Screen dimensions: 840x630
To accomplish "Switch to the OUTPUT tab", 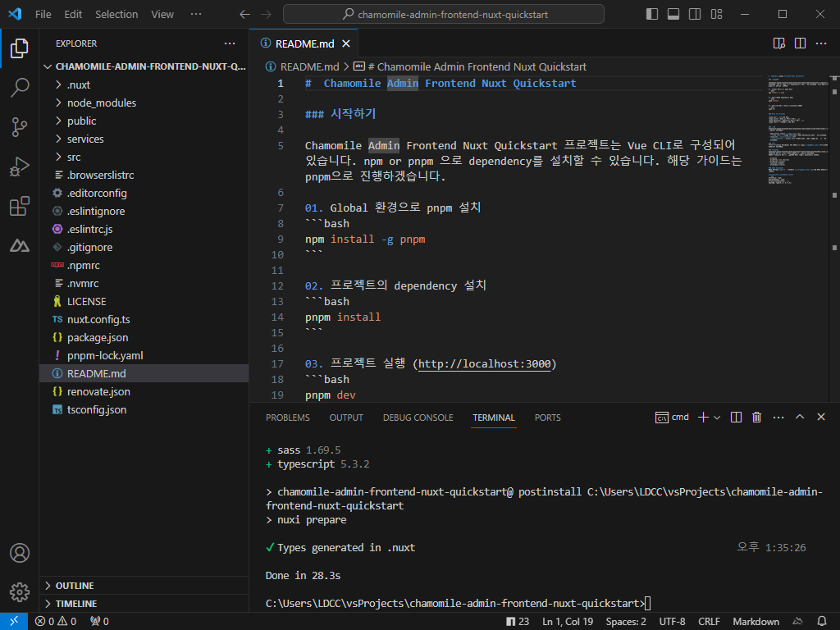I will coord(346,418).
